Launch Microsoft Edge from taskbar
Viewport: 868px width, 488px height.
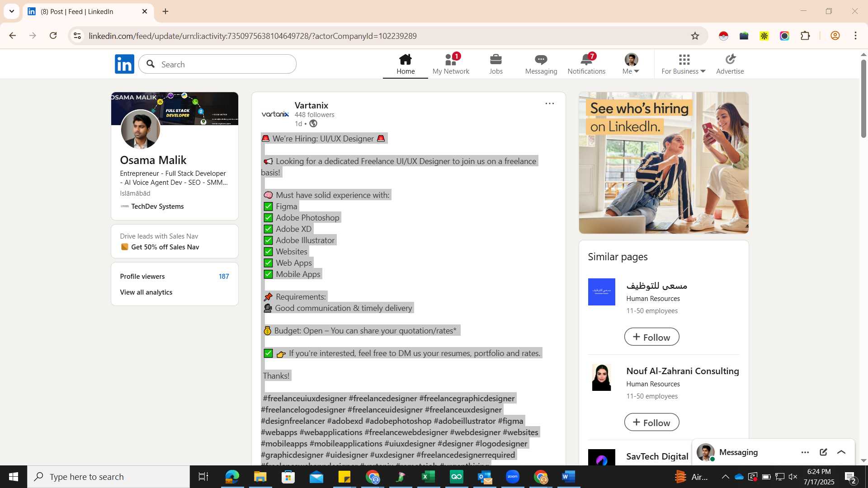coord(232,477)
